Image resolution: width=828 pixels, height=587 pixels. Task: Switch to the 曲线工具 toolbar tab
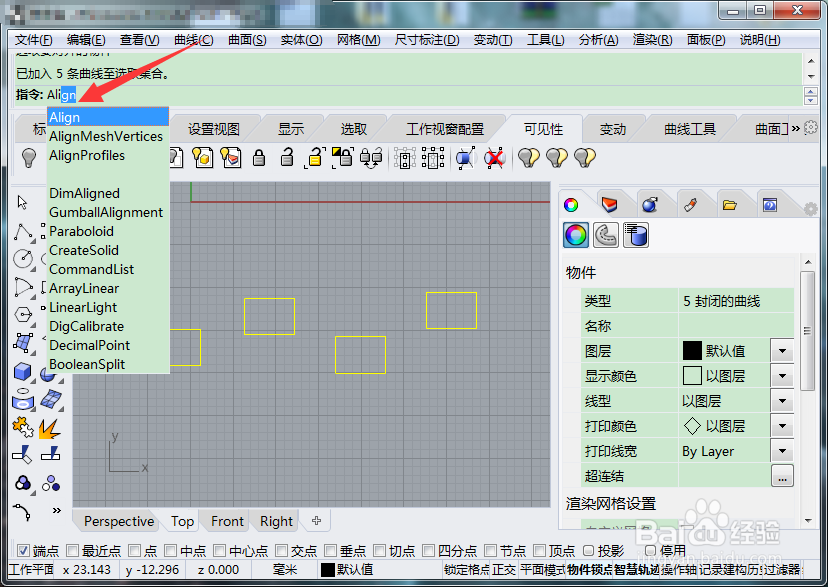point(690,129)
